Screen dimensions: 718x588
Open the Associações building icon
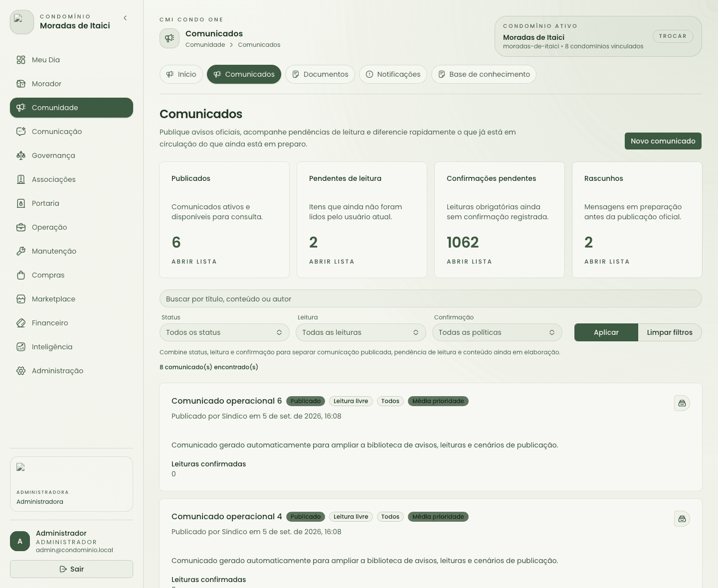[x=21, y=179]
